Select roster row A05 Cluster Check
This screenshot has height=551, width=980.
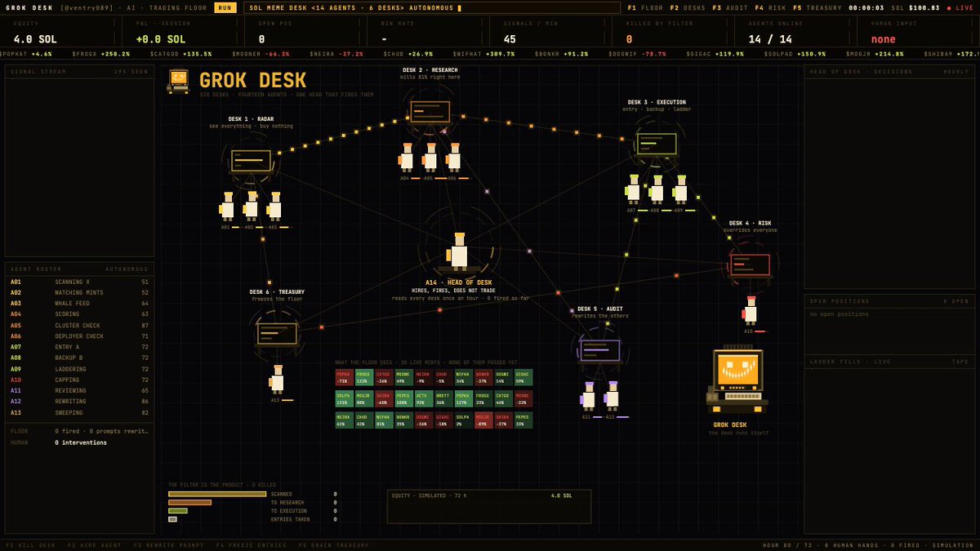(79, 325)
